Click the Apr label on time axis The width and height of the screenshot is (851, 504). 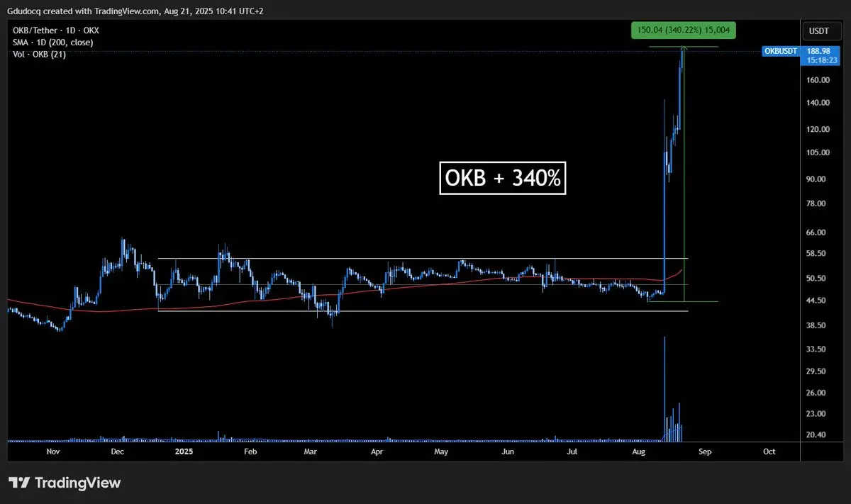(x=377, y=451)
